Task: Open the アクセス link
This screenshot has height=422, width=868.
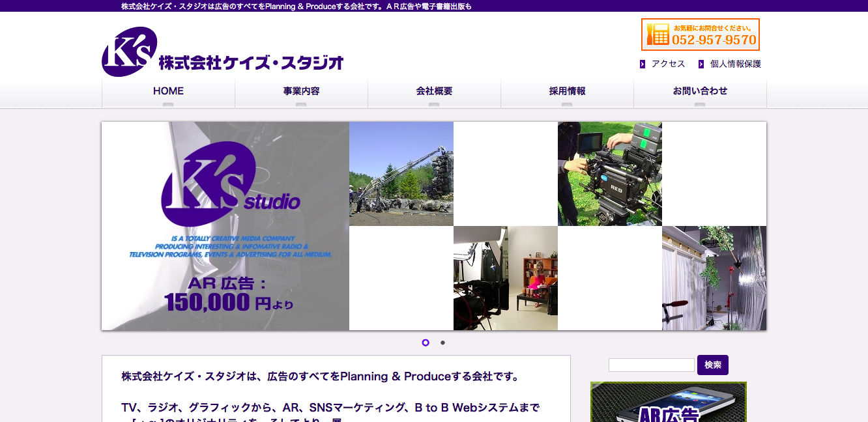Action: 668,64
